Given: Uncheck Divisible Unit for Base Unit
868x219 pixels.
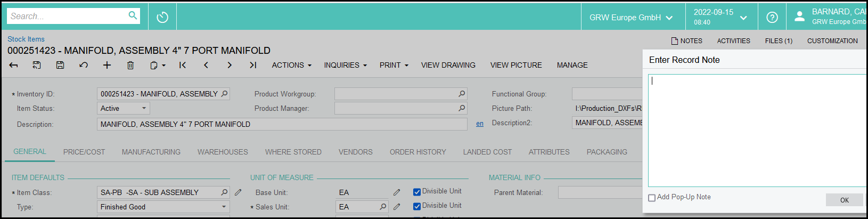Looking at the screenshot, I should coord(417,192).
